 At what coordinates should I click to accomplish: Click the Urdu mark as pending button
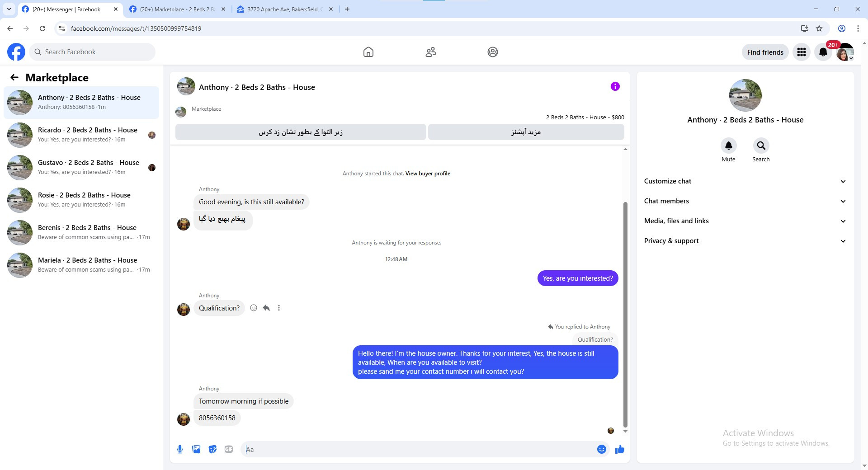(x=301, y=132)
